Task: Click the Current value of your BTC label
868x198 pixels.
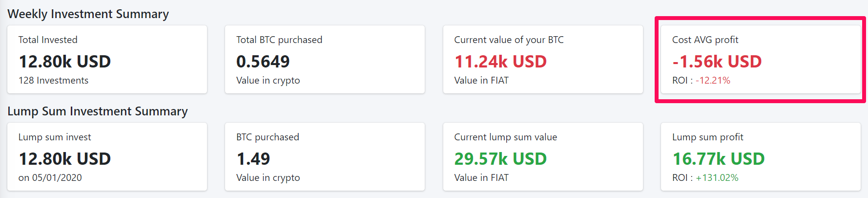Action: (509, 40)
